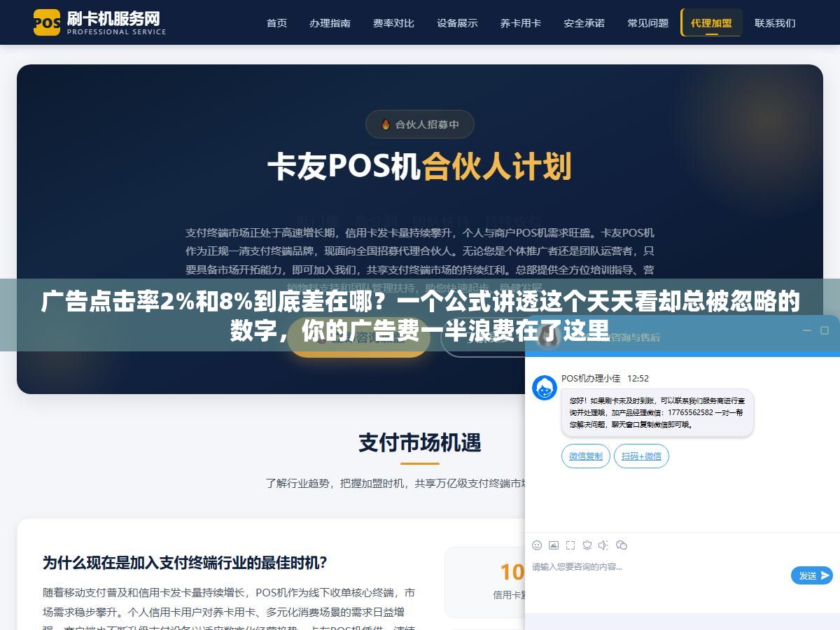Click the 微信复制 button in chat
The image size is (840, 630).
pos(585,456)
